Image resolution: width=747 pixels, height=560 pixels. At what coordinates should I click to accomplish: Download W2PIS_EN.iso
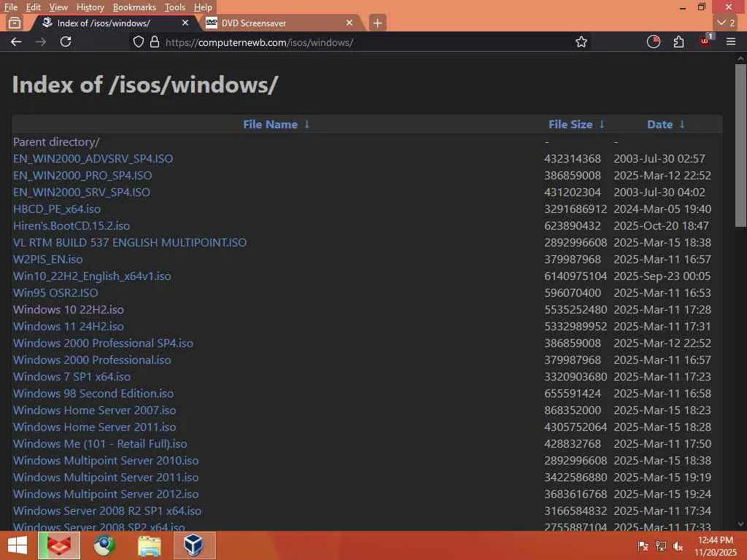47,259
